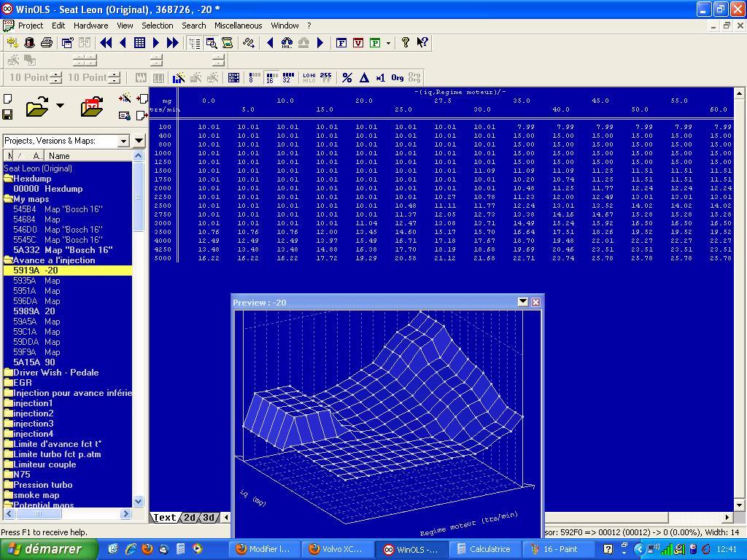Screen dimensions: 747x560
Task: Open the Hardware menu
Action: [x=90, y=26]
